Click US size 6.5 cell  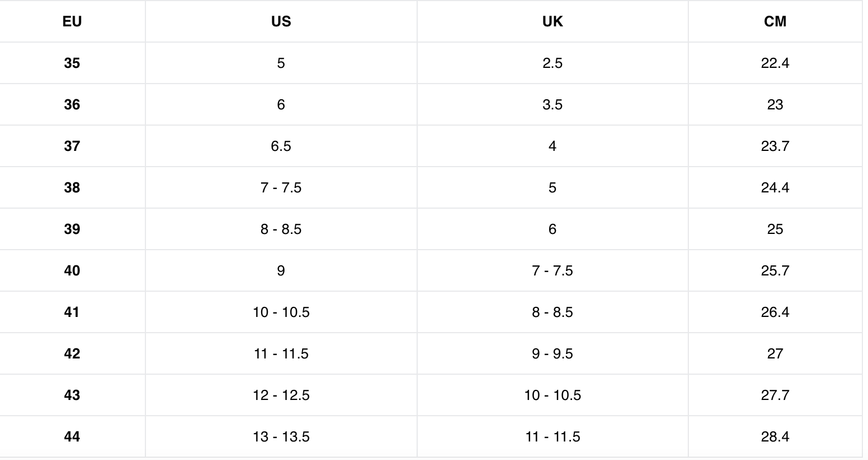point(281,146)
